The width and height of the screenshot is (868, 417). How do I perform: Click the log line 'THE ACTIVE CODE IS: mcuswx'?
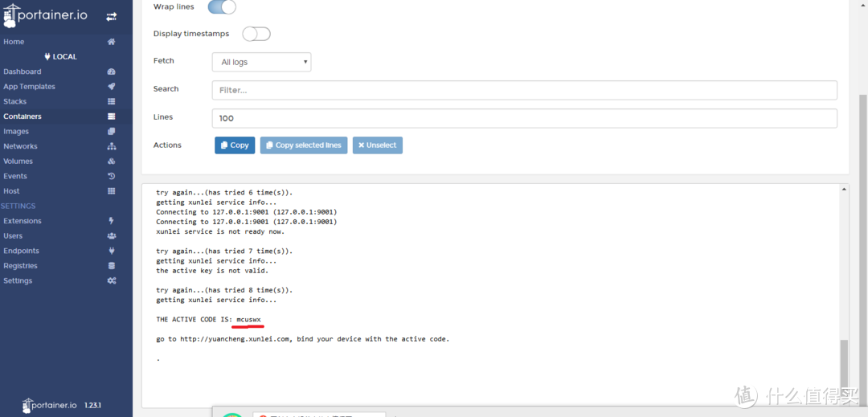click(208, 320)
